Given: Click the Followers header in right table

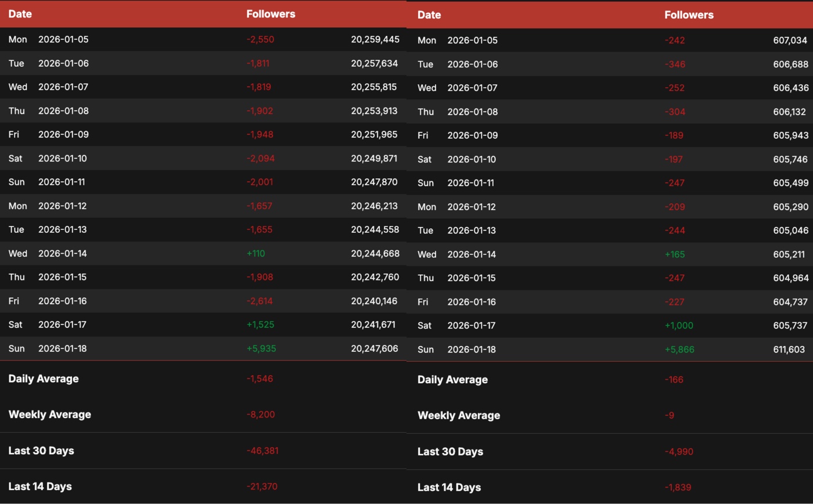Looking at the screenshot, I should (689, 15).
